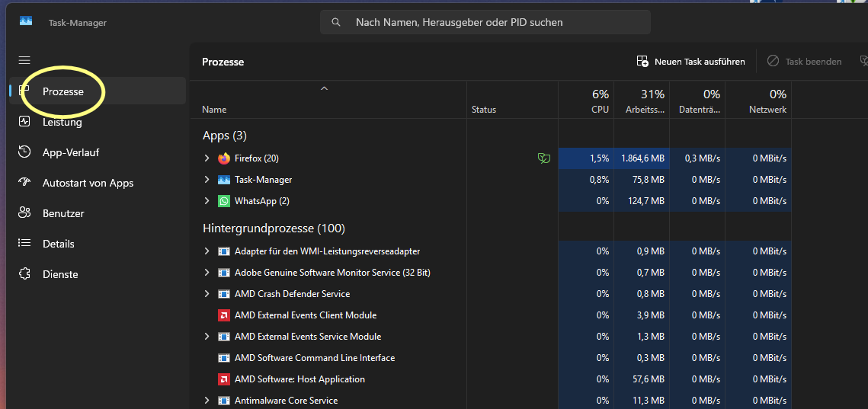Sort by the Datenträger column header

pos(697,101)
